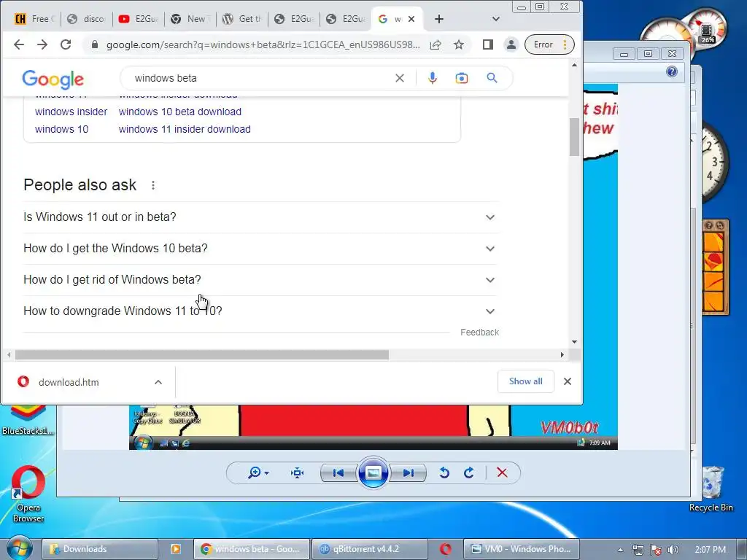This screenshot has width=747, height=560.
Task: Switch to VM0 Windows Photo Viewer taskbar button
Action: (522, 549)
